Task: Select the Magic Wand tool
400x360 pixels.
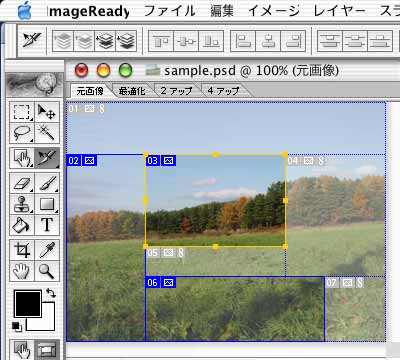Action: (47, 133)
